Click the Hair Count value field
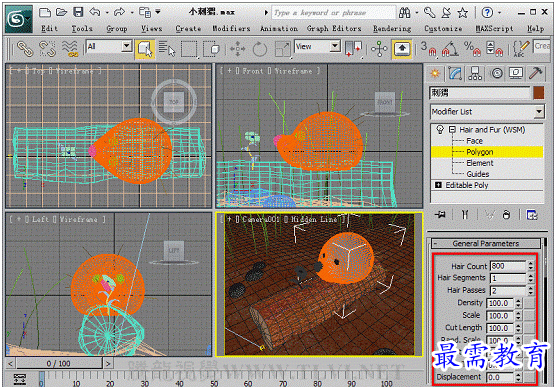 508,266
